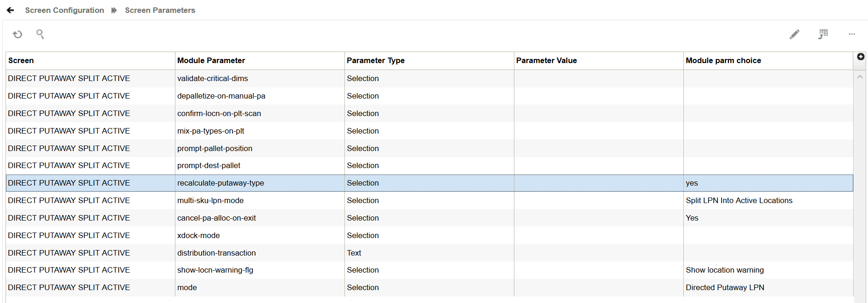This screenshot has width=868, height=303.
Task: Click Selection type in mode row
Action: 429,287
